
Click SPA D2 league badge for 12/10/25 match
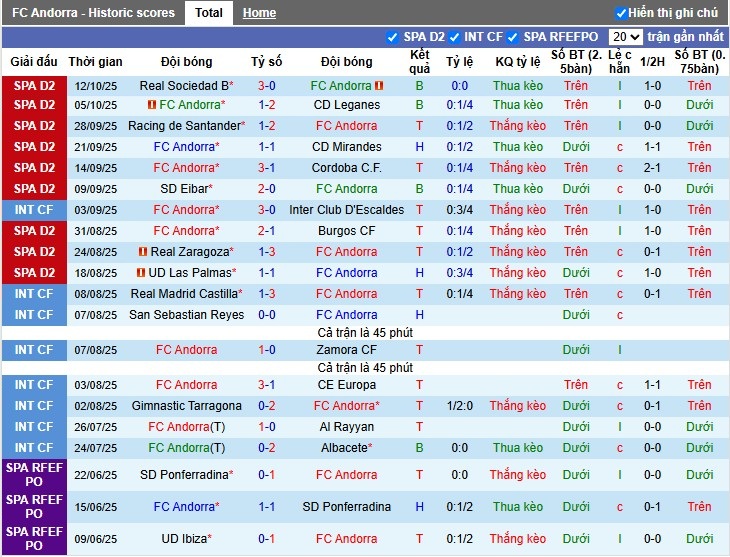[34, 86]
